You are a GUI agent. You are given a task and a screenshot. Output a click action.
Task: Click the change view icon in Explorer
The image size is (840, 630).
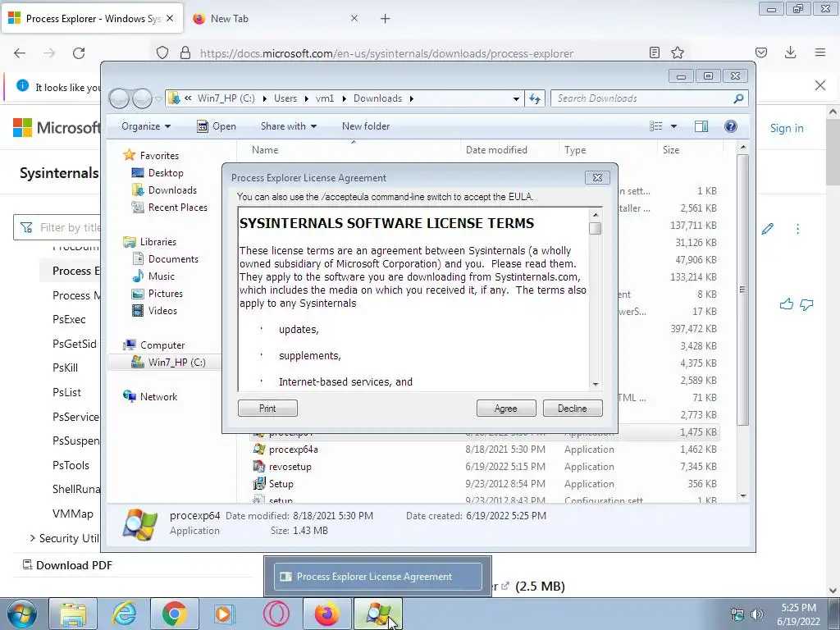pyautogui.click(x=656, y=126)
